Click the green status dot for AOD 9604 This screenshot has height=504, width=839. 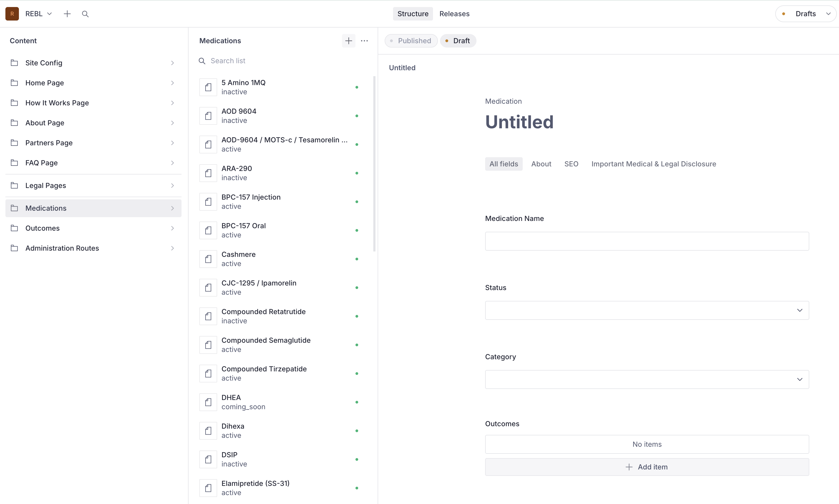pyautogui.click(x=357, y=116)
